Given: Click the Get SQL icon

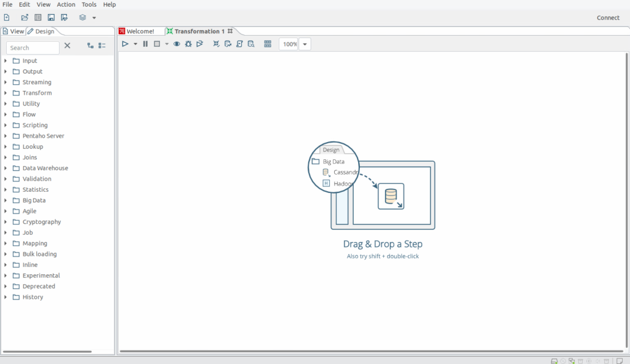Looking at the screenshot, I should point(239,44).
